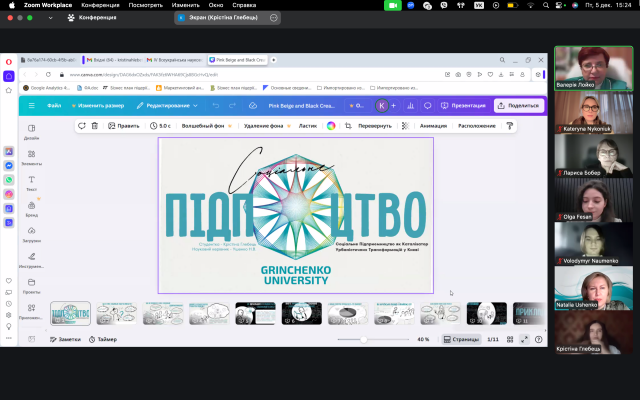Screen dimensions: 640x400
Task: Open the Canva hamburger main menu
Action: coord(31,105)
